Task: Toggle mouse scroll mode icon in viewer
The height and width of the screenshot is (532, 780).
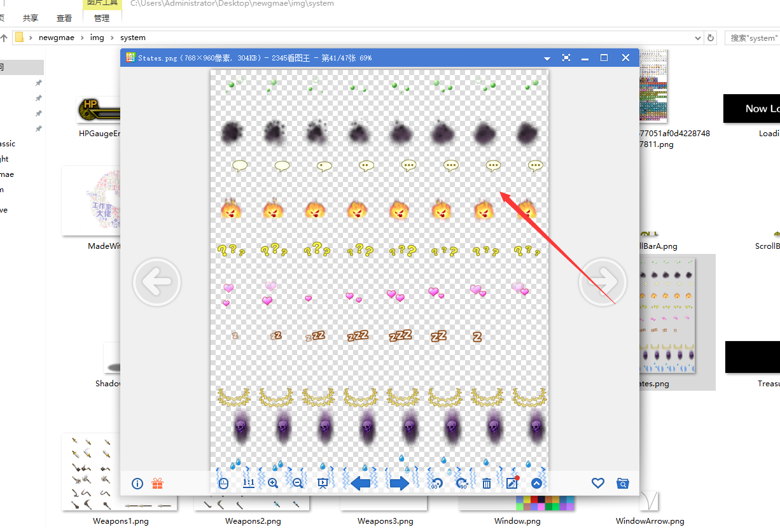Action: [x=223, y=484]
